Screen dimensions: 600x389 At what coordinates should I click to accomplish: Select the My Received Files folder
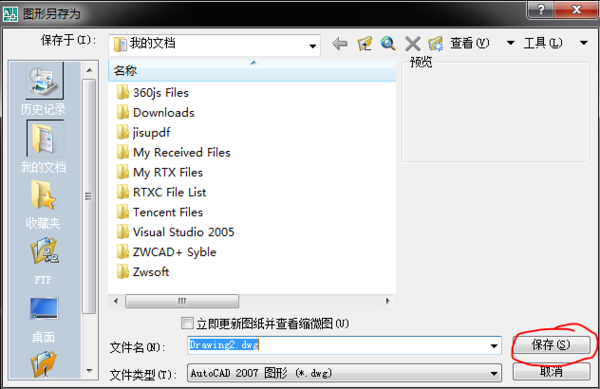[x=173, y=152]
